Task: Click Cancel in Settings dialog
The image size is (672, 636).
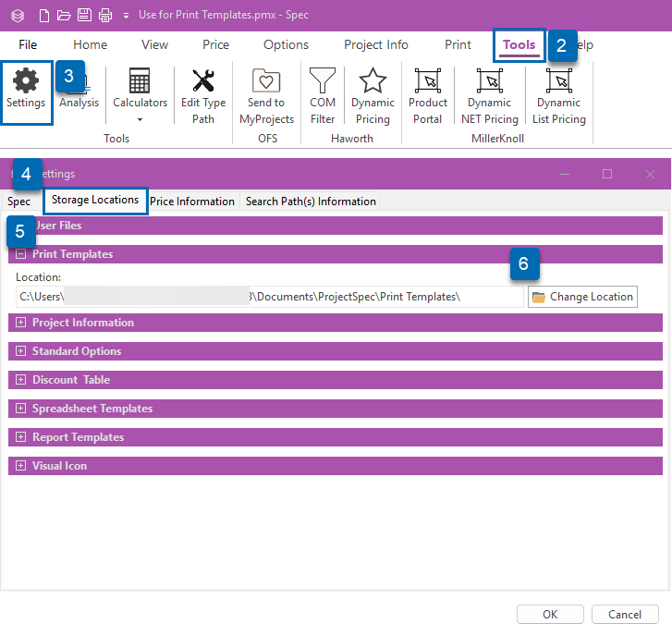Action: click(625, 615)
